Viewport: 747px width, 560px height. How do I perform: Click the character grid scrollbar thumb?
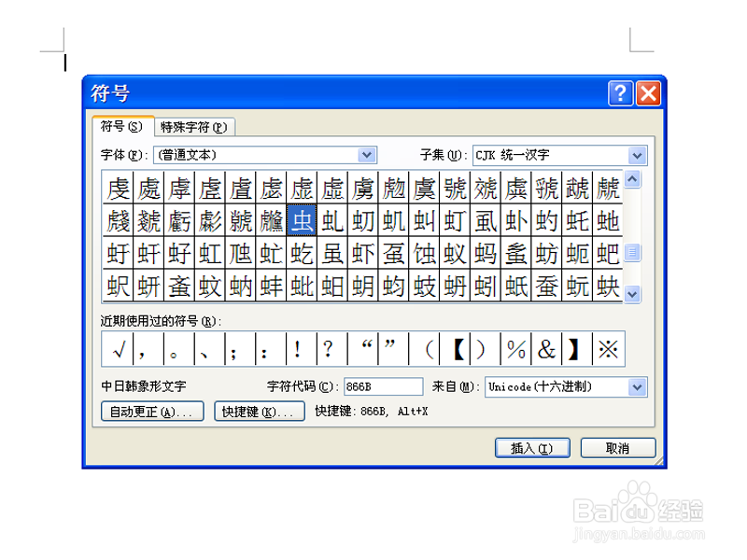[x=632, y=252]
